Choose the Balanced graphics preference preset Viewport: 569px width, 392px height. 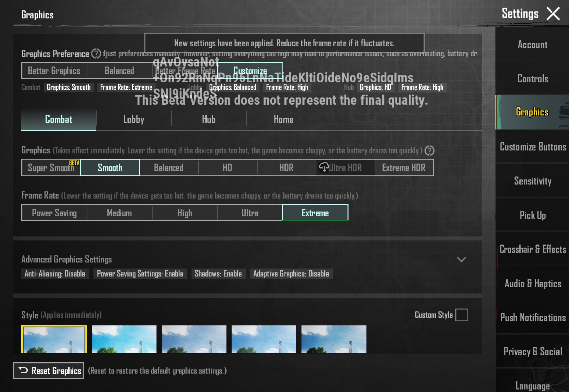pyautogui.click(x=119, y=71)
